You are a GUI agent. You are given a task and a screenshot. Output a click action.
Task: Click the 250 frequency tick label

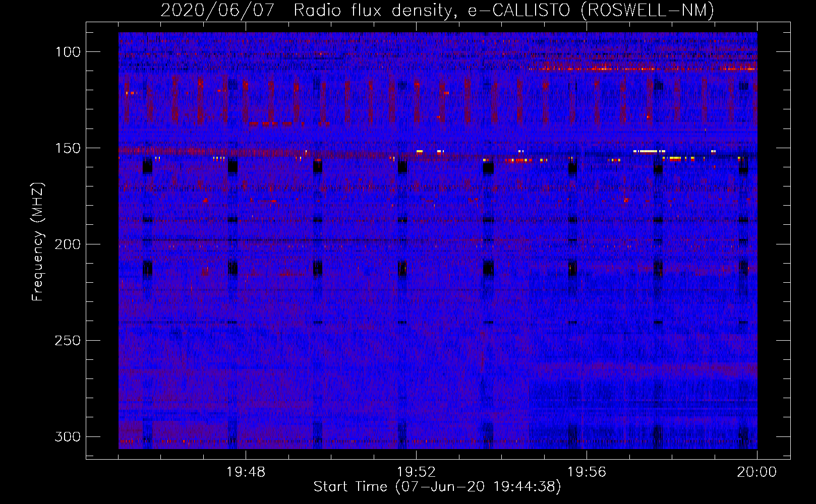coord(68,341)
